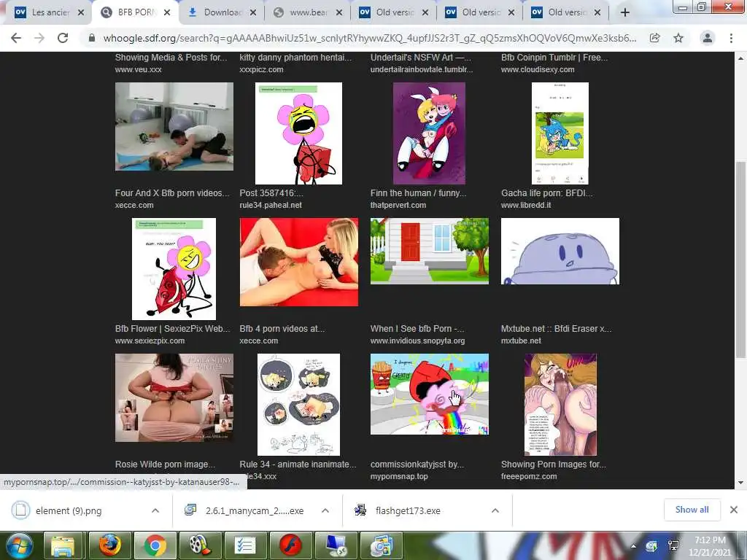Screen dimensions: 747x560
Task: Open the Chrome three-dot menu
Action: [x=731, y=38]
